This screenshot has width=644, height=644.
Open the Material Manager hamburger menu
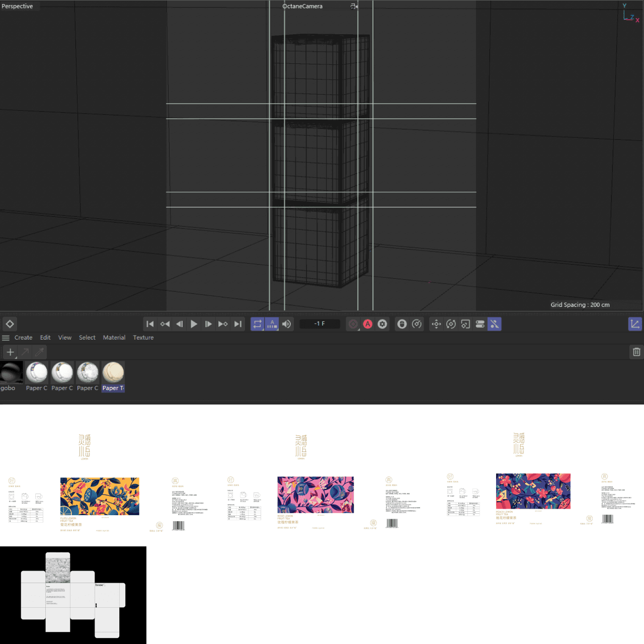point(6,338)
